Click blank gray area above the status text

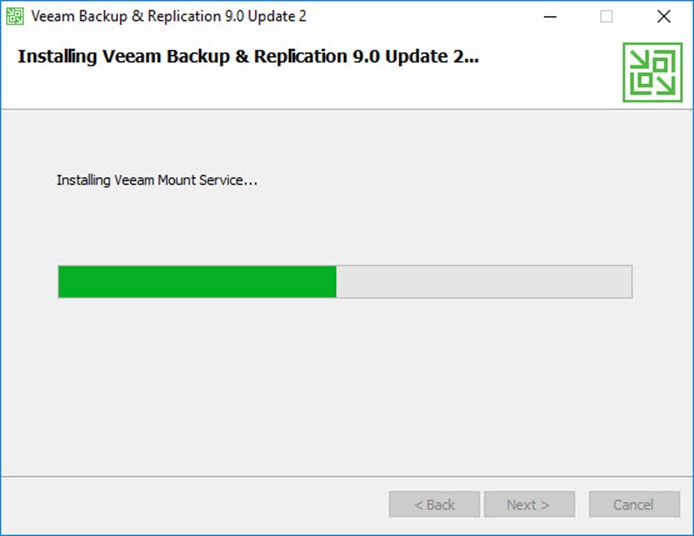pyautogui.click(x=345, y=142)
